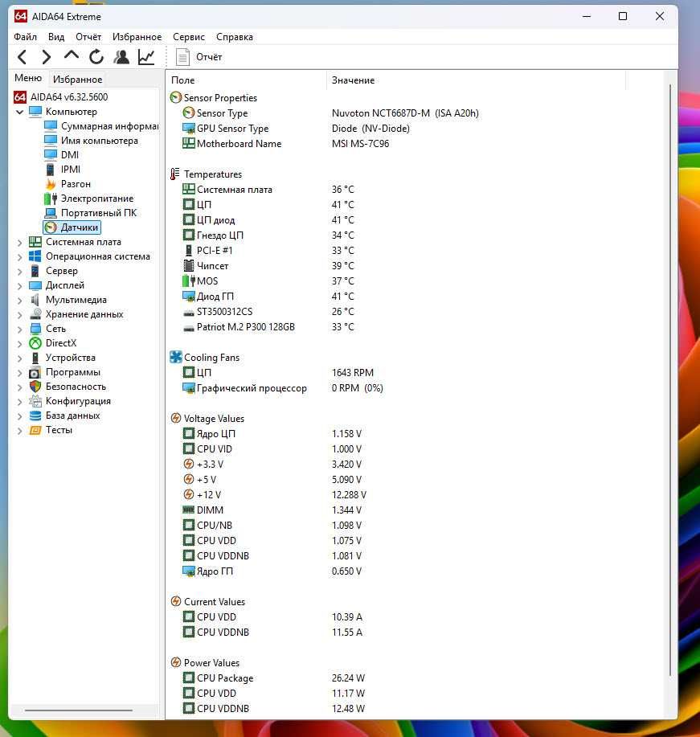Go back with the left arrow toolbar icon
700x737 pixels.
tap(22, 57)
